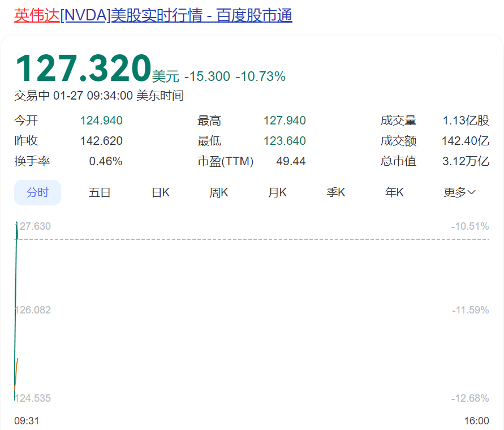Expand the 更多 dropdown
This screenshot has width=504, height=430.
coord(460,192)
